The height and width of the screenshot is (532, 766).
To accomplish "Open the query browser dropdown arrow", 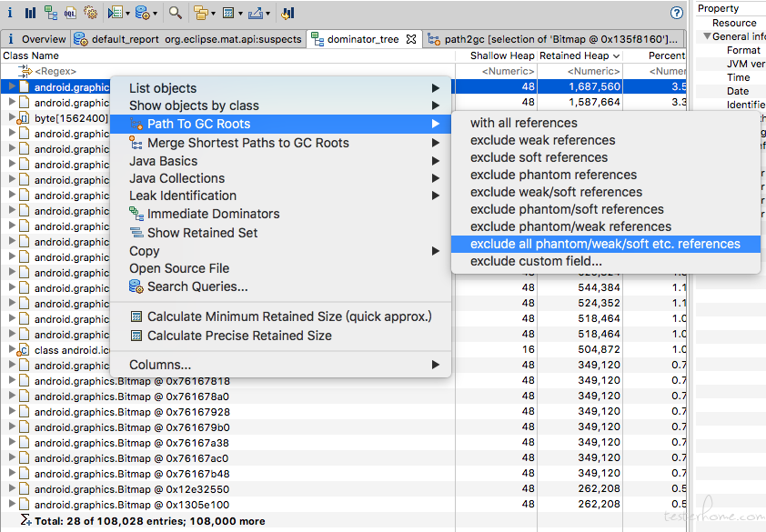I will [156, 14].
